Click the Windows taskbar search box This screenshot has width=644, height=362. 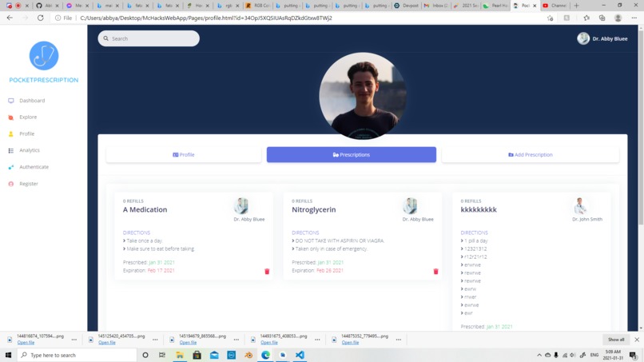pyautogui.click(x=78, y=355)
